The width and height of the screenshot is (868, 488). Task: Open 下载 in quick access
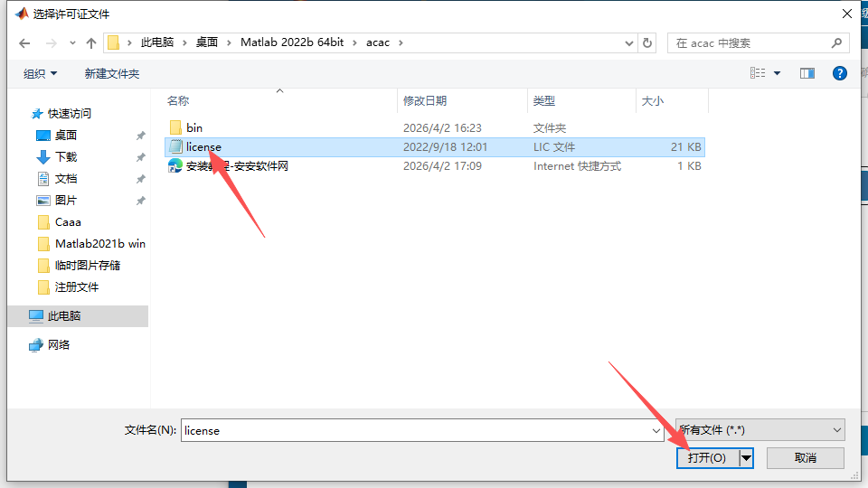(65, 157)
